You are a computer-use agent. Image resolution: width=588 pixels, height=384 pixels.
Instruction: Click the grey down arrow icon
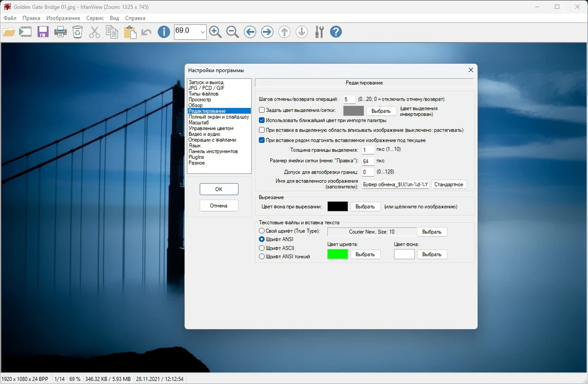tap(302, 32)
